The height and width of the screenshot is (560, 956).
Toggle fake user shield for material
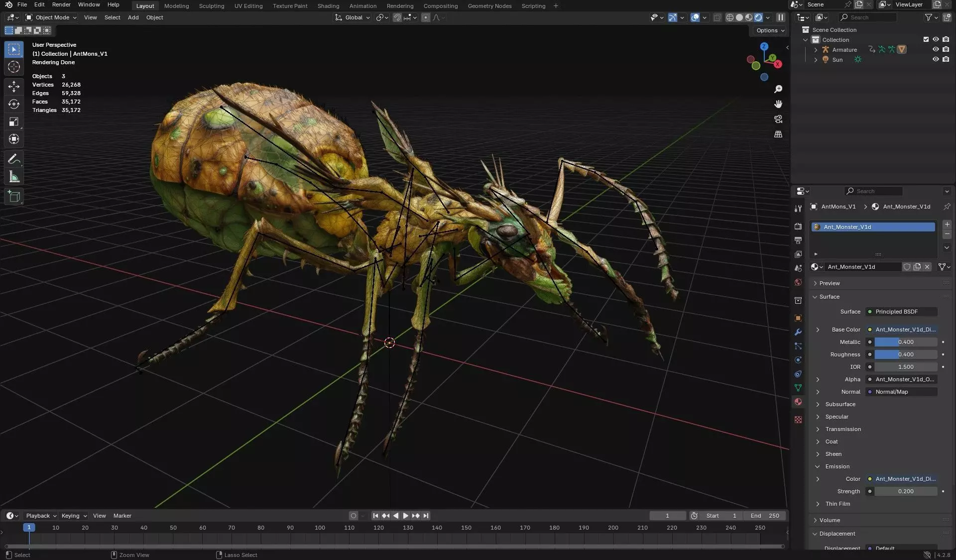907,267
